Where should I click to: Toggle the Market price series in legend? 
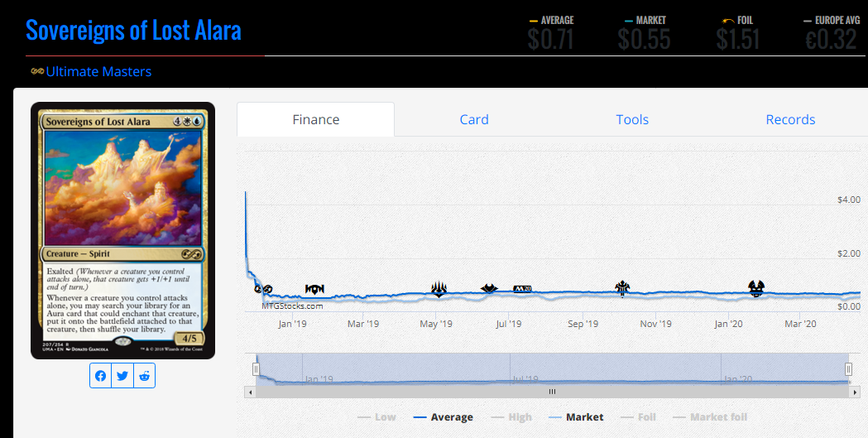point(576,417)
